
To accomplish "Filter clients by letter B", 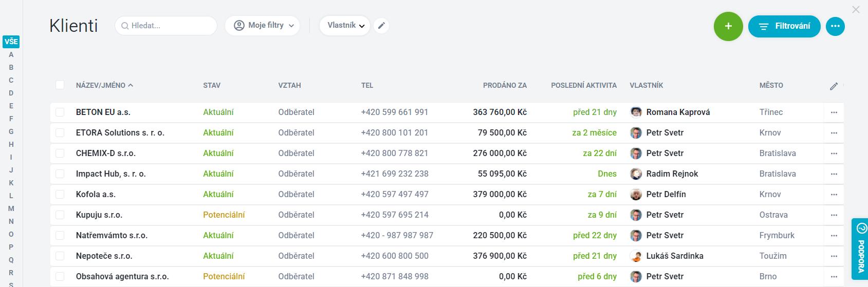I will 11,67.
